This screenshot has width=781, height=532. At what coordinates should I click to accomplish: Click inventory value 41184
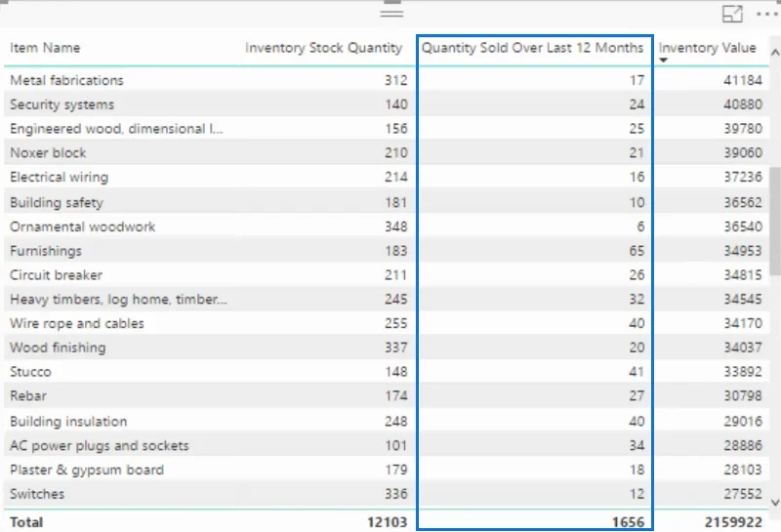click(743, 80)
